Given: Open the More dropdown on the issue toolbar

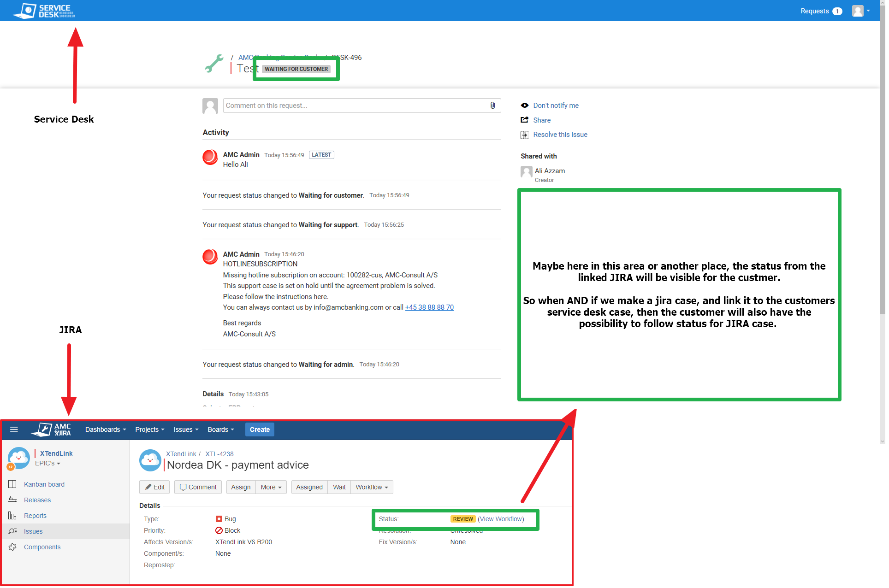Looking at the screenshot, I should pyautogui.click(x=271, y=487).
